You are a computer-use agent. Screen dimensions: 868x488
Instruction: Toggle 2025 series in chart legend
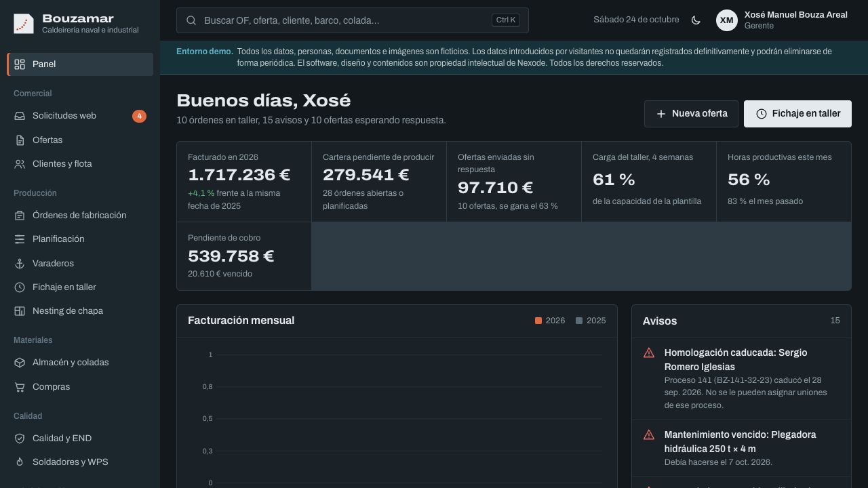[591, 321]
